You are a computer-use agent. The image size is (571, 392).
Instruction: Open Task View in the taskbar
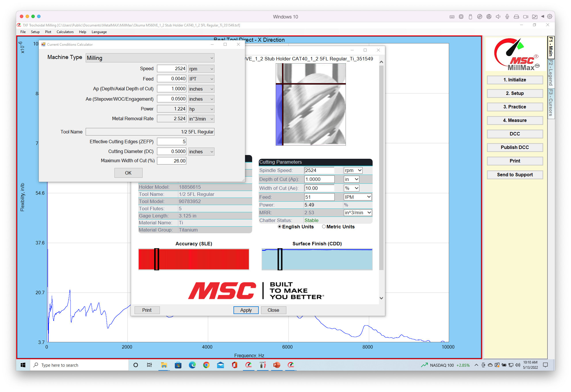150,365
